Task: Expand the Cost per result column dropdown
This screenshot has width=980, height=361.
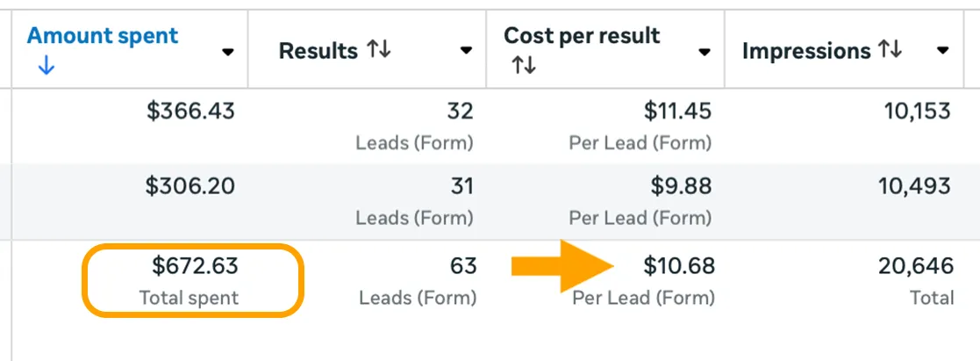Action: (704, 52)
